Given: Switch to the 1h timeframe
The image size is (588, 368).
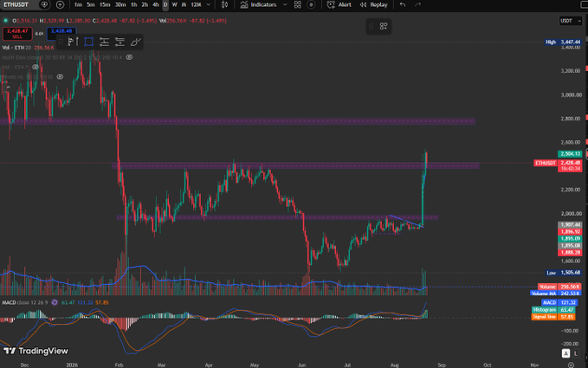Looking at the screenshot, I should 134,4.
